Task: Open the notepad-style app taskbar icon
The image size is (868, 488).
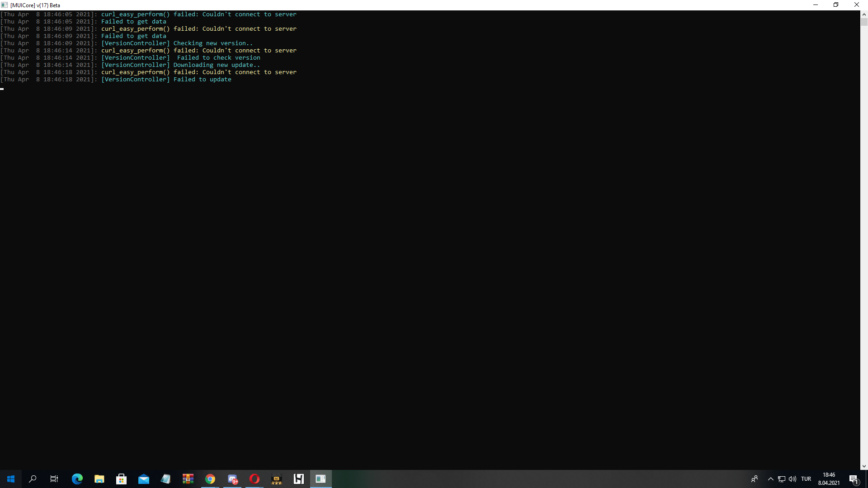Action: (x=166, y=479)
